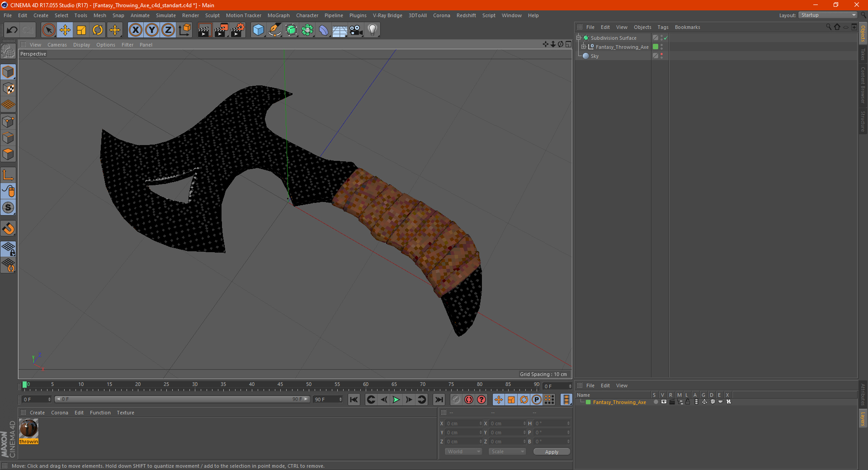Activate the Scale tool in the top toolbar
Image resolution: width=868 pixels, height=470 pixels.
click(x=81, y=30)
